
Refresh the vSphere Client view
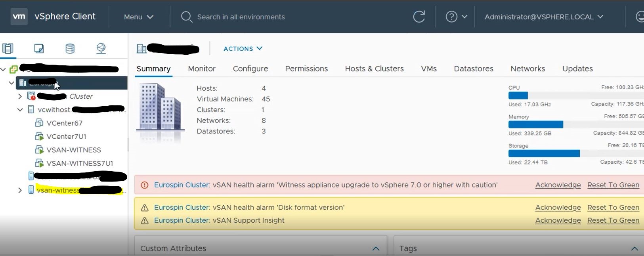pyautogui.click(x=419, y=17)
